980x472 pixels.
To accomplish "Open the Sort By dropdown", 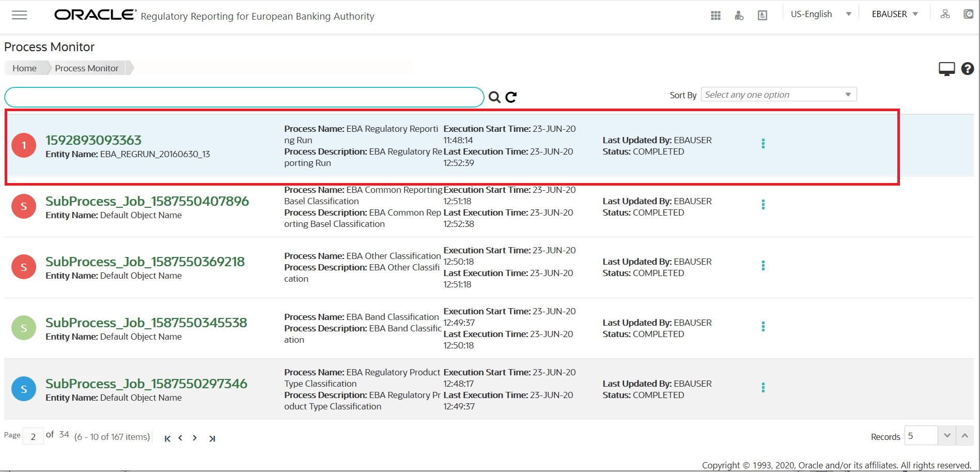I will (x=778, y=94).
